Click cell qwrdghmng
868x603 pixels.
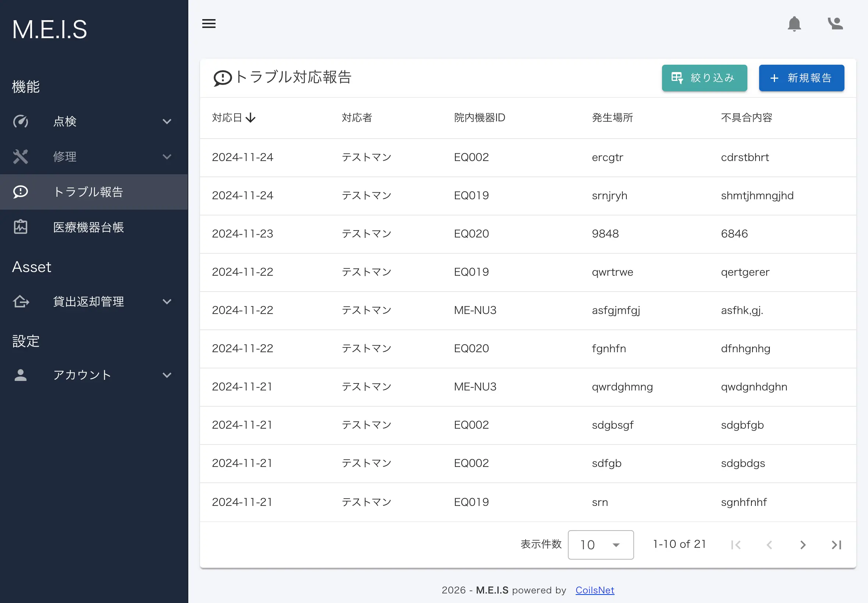pyautogui.click(x=622, y=387)
